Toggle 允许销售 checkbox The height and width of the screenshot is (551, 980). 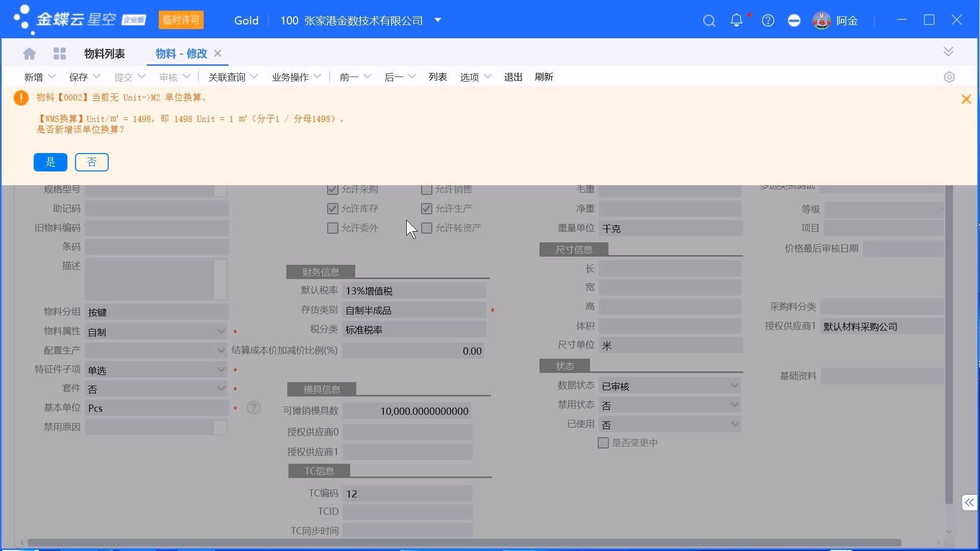point(427,189)
